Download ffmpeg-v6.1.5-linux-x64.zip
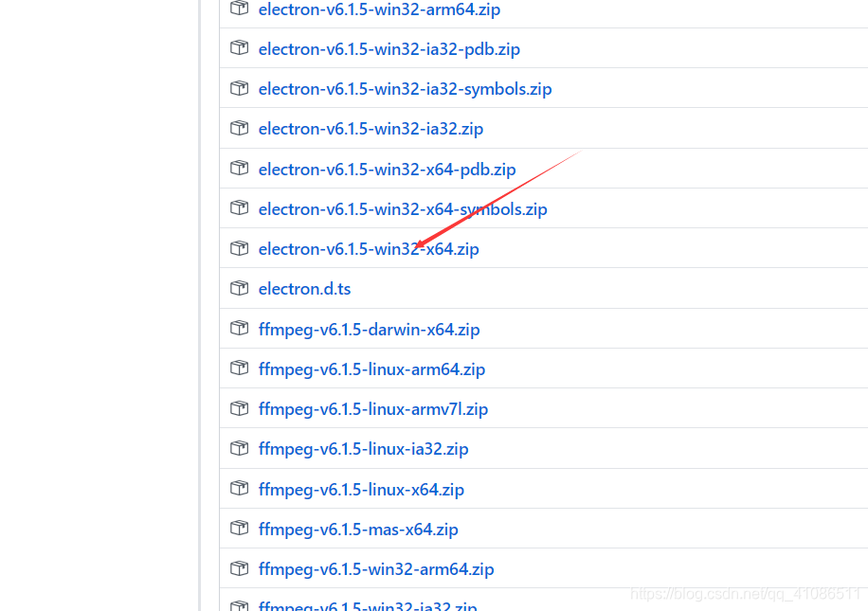The width and height of the screenshot is (868, 611). [361, 489]
